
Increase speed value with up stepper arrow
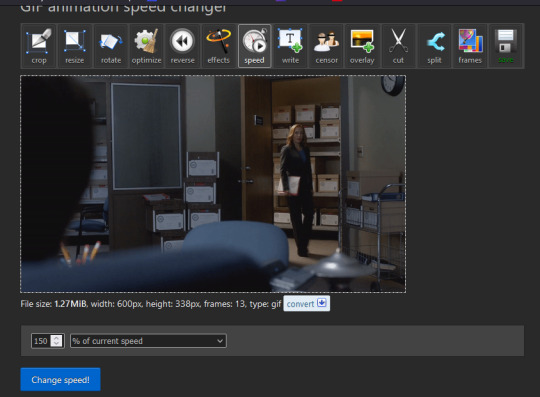coord(56,338)
